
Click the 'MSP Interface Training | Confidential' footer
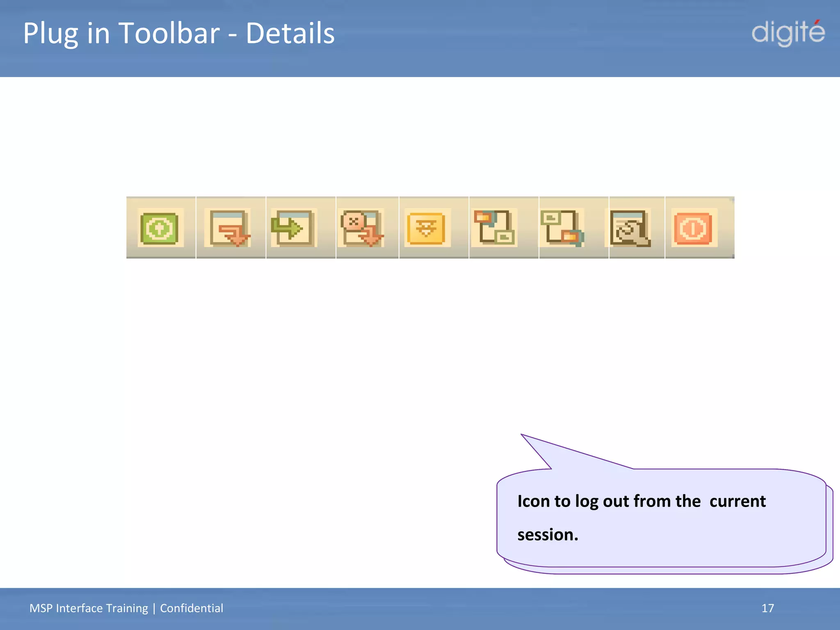(126, 608)
